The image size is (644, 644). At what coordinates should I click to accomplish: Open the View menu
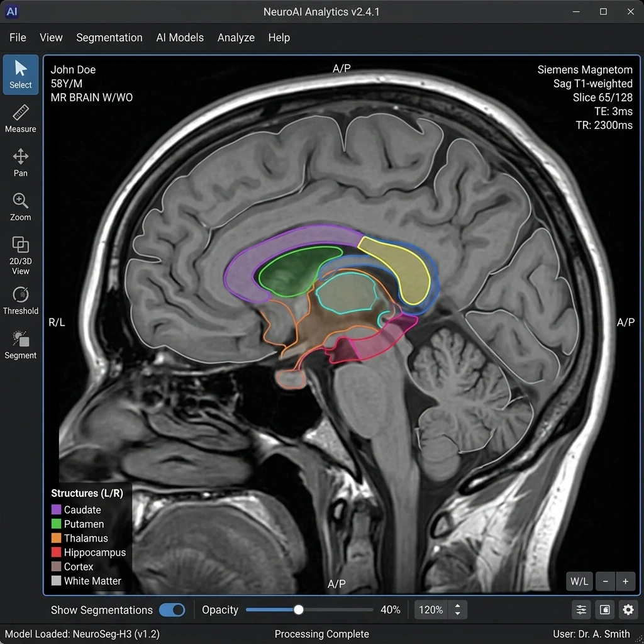[51, 37]
